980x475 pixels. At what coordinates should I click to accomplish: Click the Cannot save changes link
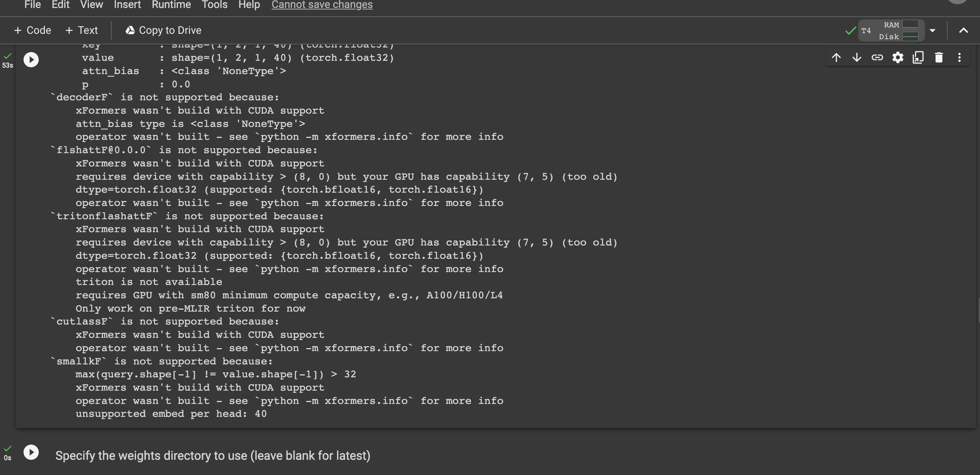click(x=321, y=5)
